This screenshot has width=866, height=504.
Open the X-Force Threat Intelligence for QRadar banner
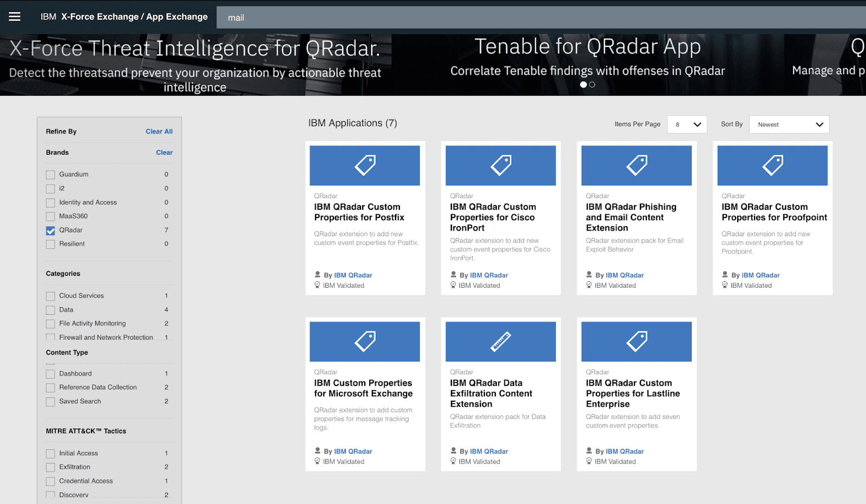(x=195, y=65)
